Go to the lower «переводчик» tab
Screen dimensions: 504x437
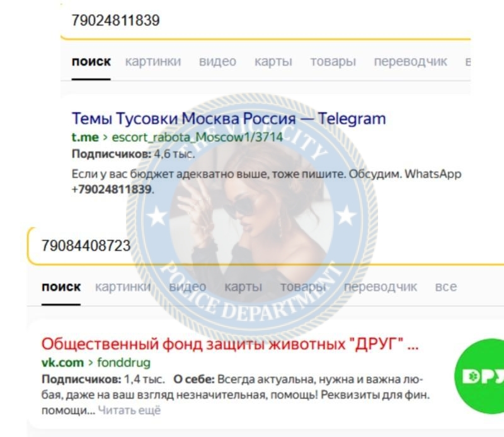coord(381,286)
